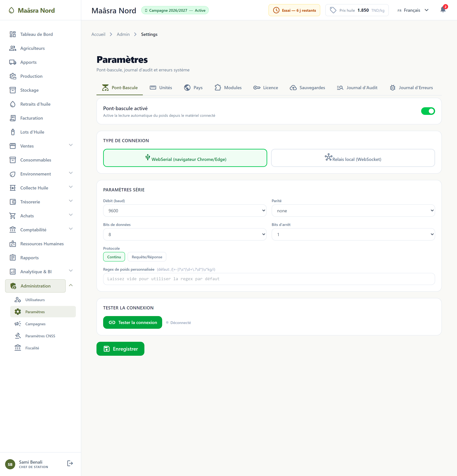This screenshot has width=457, height=476.
Task: Open the Bits de données dropdown
Action: coord(185,234)
